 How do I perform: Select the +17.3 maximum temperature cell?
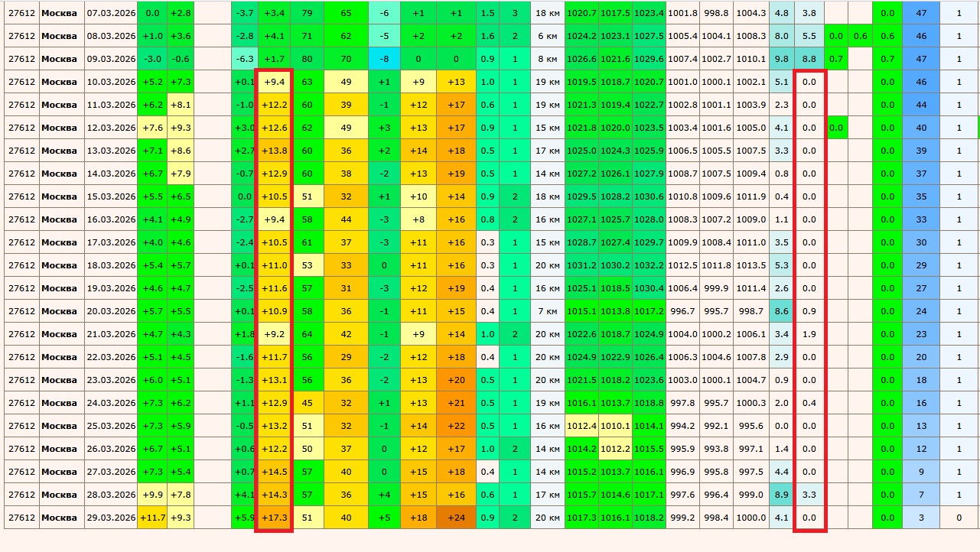(274, 518)
